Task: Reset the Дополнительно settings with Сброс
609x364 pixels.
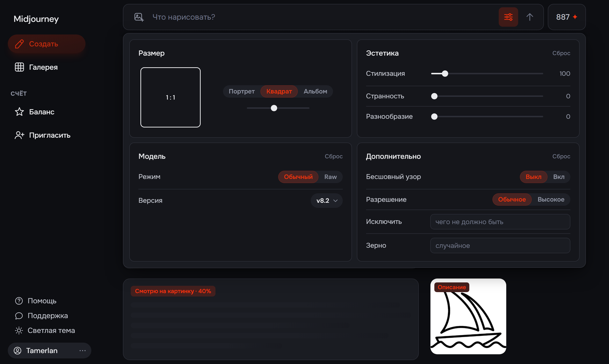Action: 561,156
